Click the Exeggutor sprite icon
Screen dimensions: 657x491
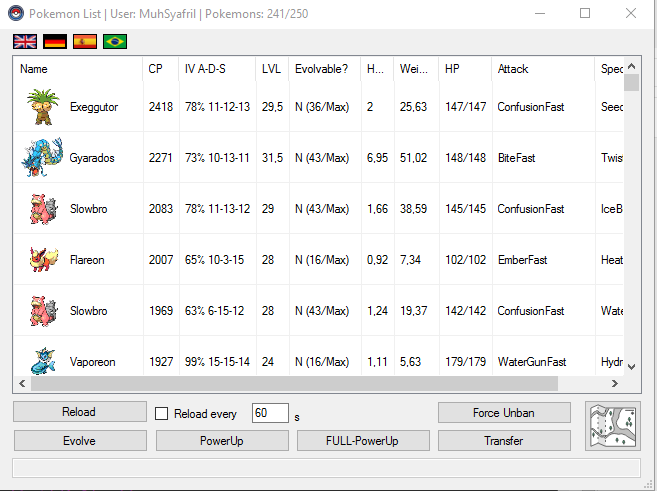click(43, 107)
